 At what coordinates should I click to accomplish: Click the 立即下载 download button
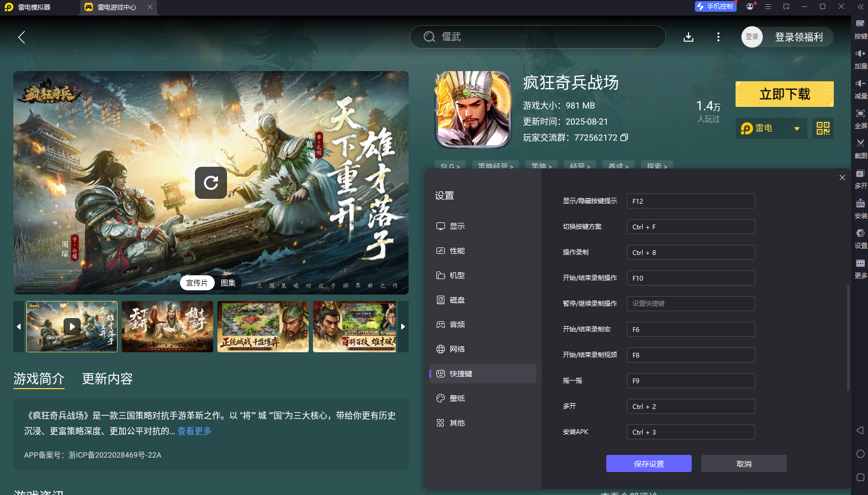pos(784,94)
